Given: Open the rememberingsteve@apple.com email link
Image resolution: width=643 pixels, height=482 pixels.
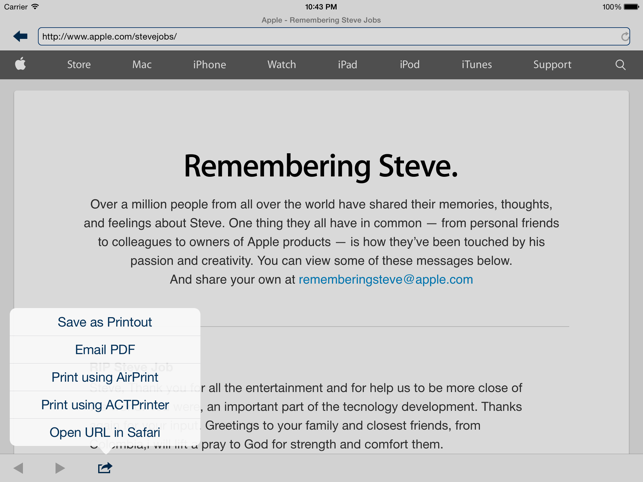Looking at the screenshot, I should click(x=385, y=280).
